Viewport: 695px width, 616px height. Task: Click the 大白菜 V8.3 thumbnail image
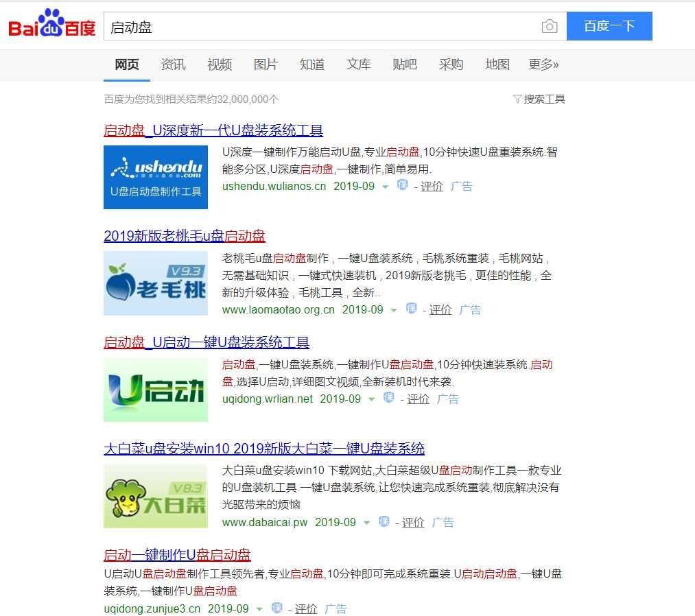(x=156, y=496)
